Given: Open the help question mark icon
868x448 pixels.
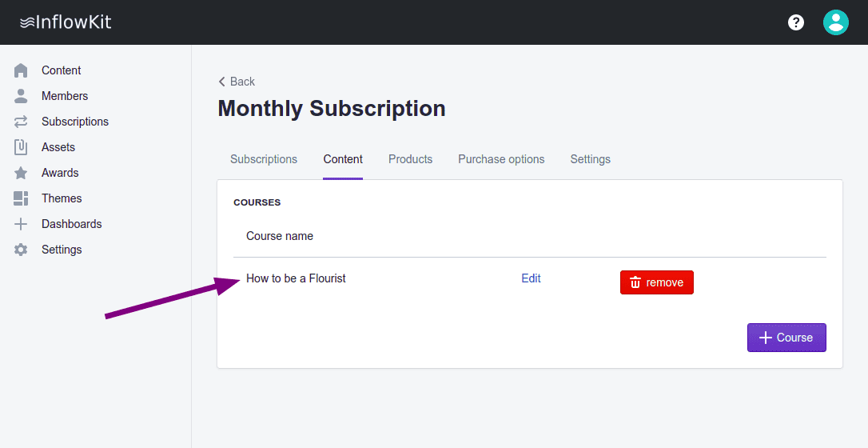Looking at the screenshot, I should (x=796, y=22).
